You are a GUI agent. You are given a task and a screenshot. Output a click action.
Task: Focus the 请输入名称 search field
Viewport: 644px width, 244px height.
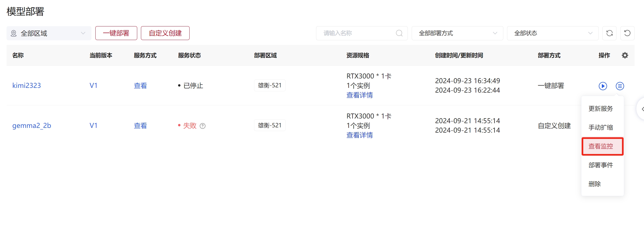(x=357, y=33)
